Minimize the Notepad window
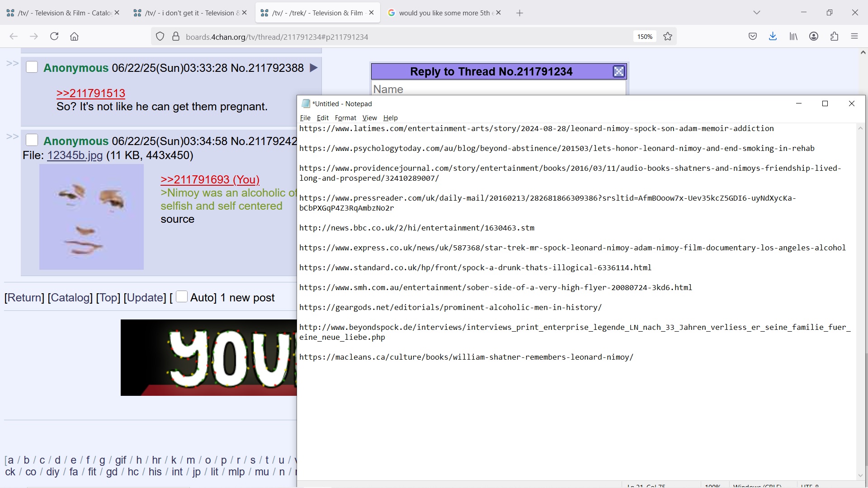 (799, 103)
